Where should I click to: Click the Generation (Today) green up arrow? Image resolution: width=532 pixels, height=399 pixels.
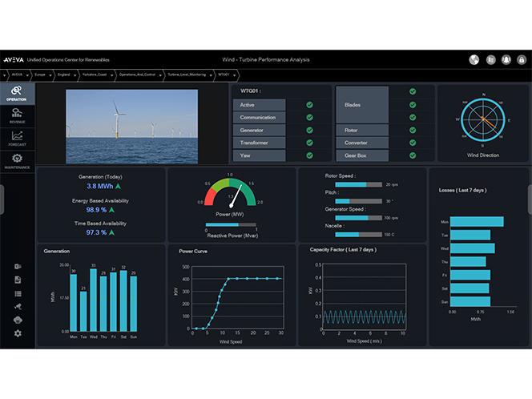click(118, 186)
